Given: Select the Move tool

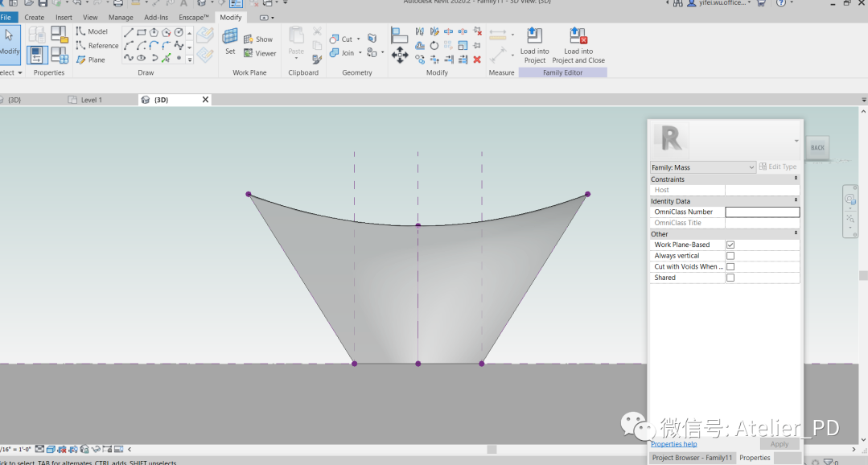Looking at the screenshot, I should [x=400, y=56].
